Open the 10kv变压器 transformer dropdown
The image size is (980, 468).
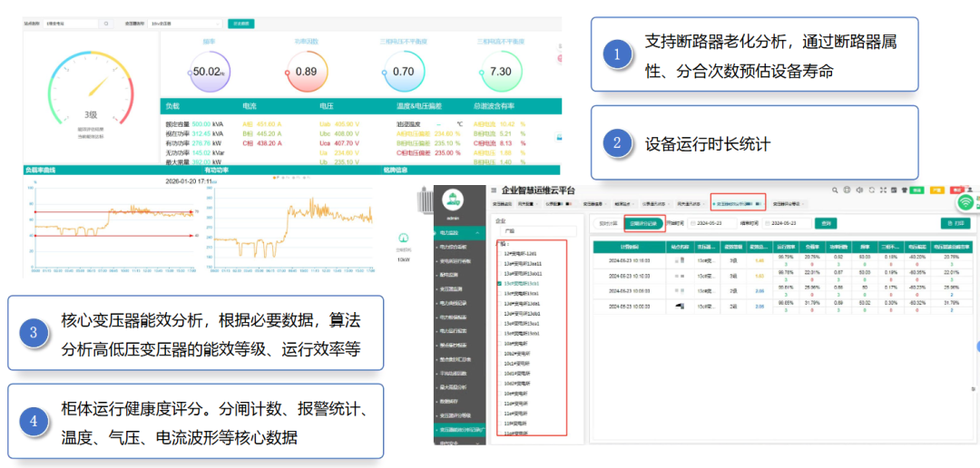click(x=186, y=24)
